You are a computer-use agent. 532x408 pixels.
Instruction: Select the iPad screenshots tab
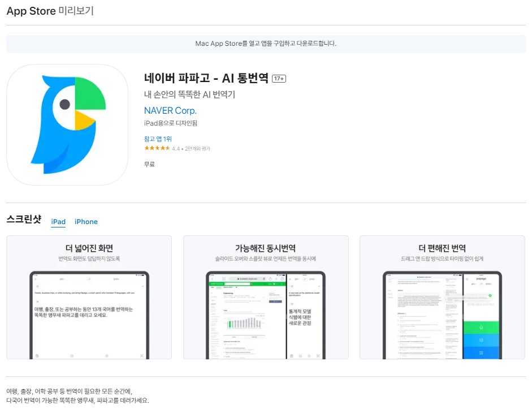point(58,222)
